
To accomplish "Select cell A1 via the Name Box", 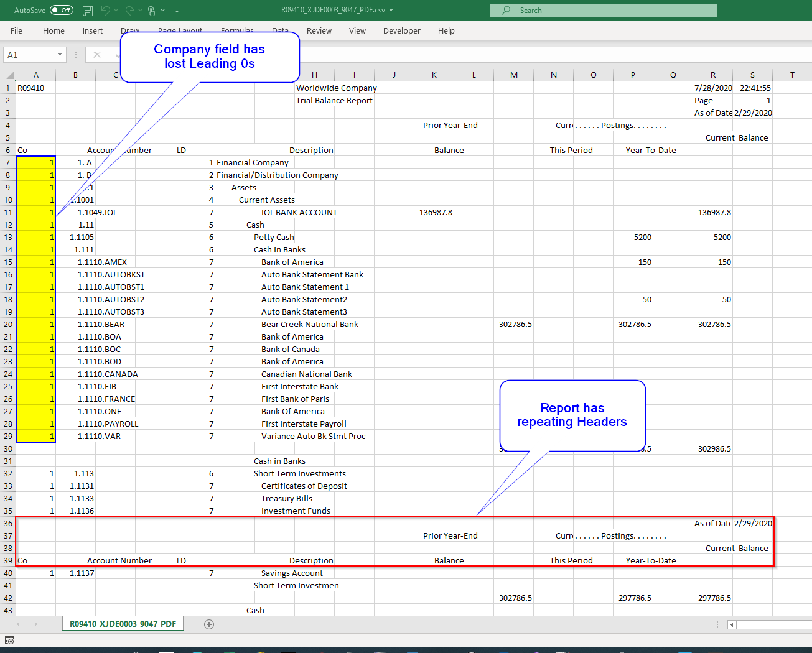I will 29,55.
